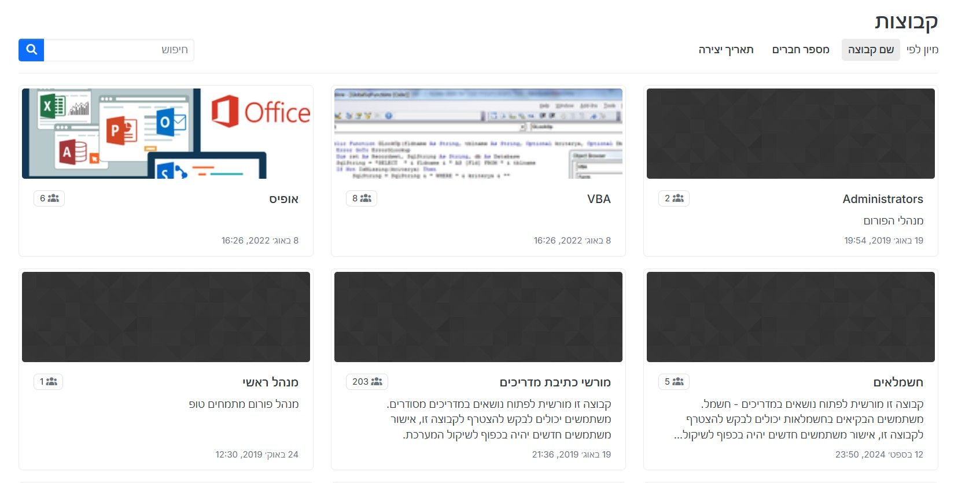Focus the חיפוש search input field
980x483 pixels.
[119, 50]
